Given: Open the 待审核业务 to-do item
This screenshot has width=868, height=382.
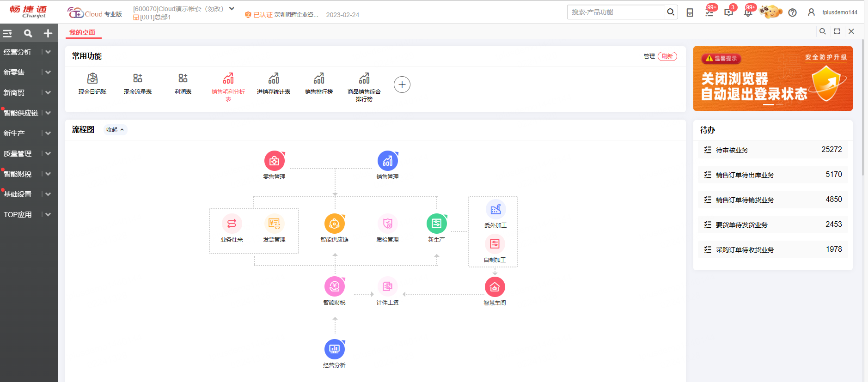Looking at the screenshot, I should pos(772,150).
